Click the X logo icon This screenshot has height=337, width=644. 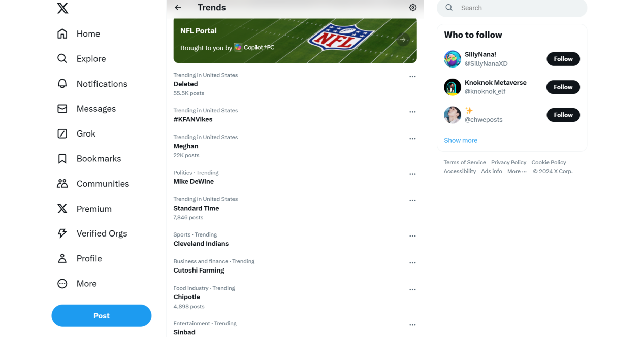tap(62, 8)
